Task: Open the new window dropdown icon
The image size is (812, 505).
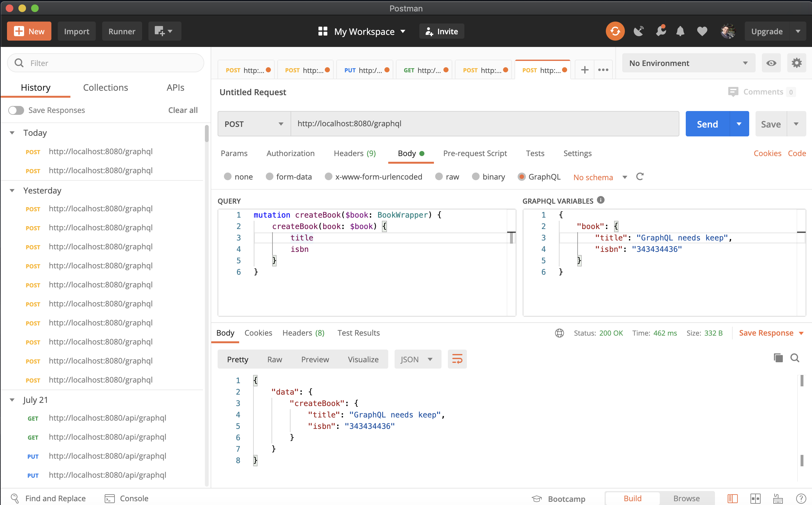Action: (165, 31)
